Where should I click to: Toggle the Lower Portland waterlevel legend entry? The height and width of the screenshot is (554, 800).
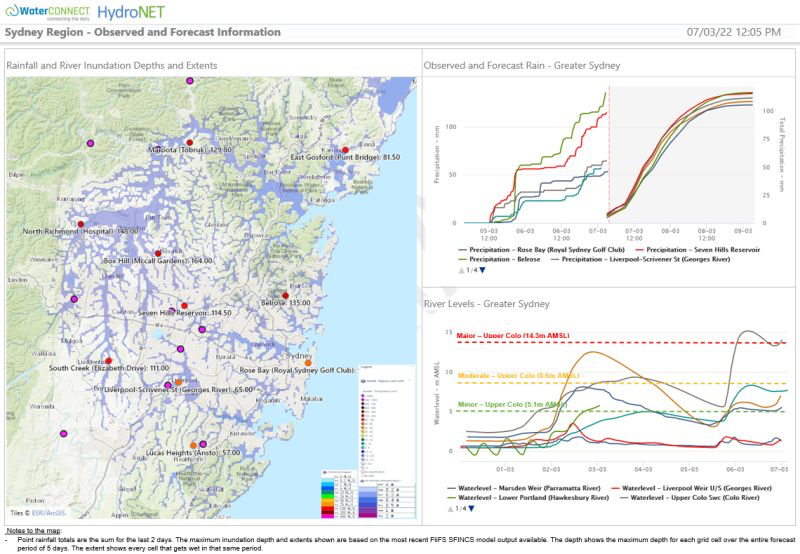[528, 497]
